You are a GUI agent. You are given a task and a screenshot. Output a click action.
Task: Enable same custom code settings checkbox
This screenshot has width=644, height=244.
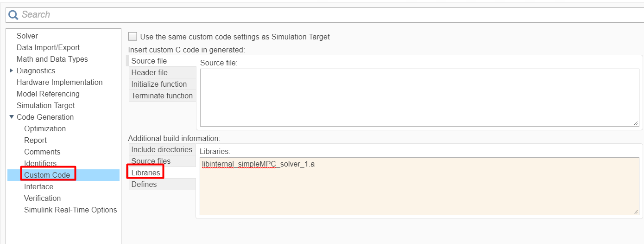pyautogui.click(x=133, y=37)
